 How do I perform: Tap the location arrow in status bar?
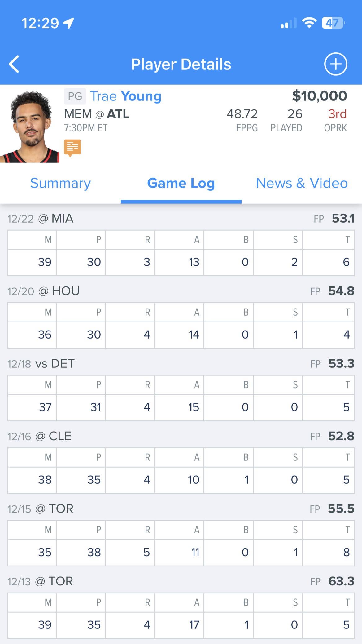tap(68, 23)
